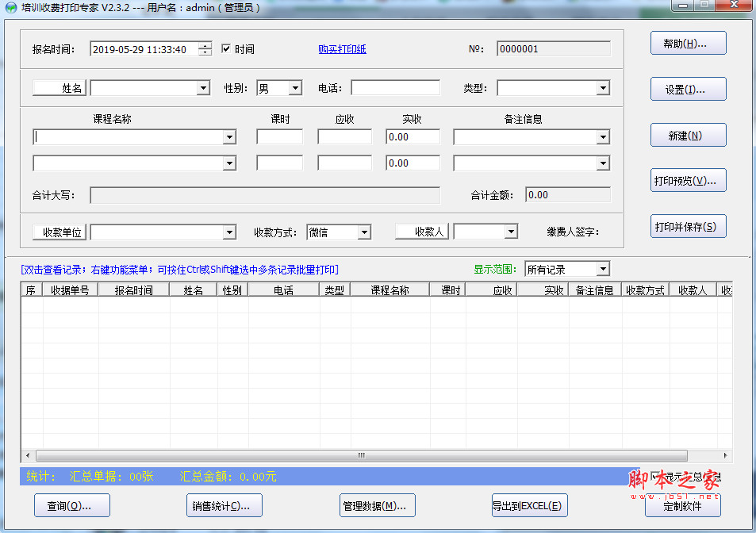Click the scroll left arrow of table
This screenshot has width=756, height=533.
(28, 455)
